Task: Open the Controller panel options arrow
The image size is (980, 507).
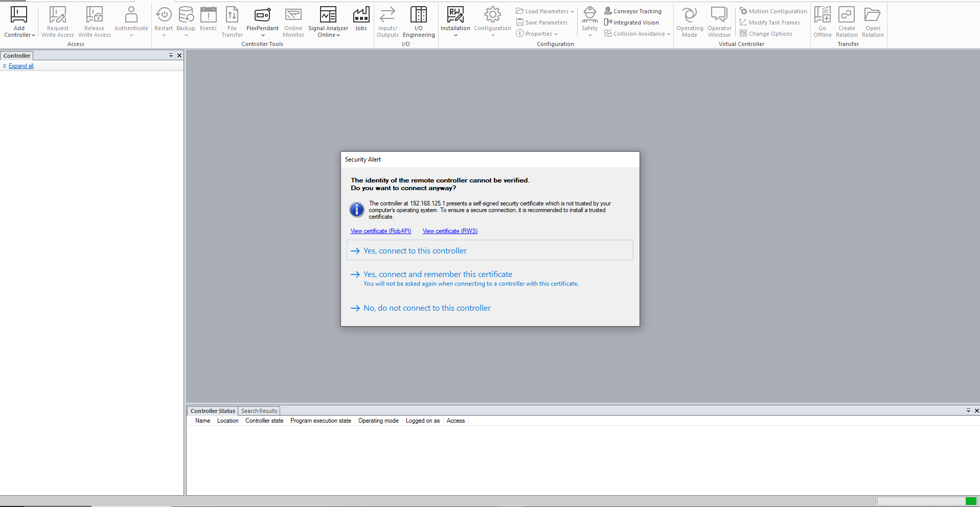Action: pyautogui.click(x=171, y=55)
